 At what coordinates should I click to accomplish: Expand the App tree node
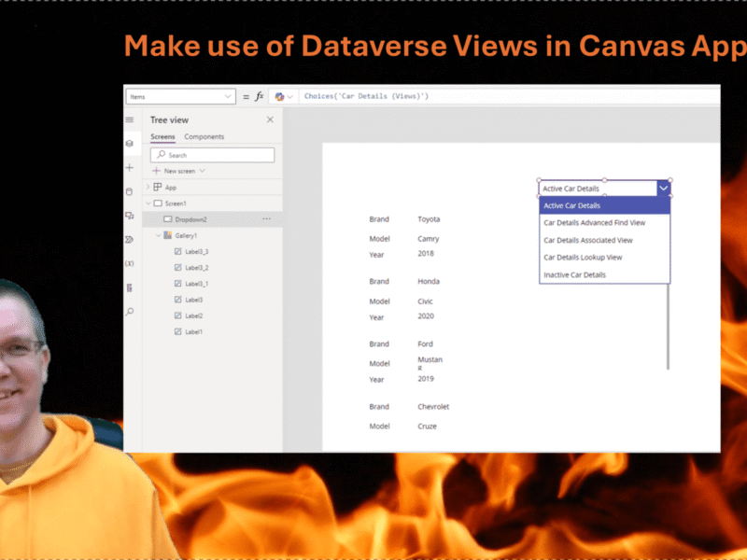148,188
